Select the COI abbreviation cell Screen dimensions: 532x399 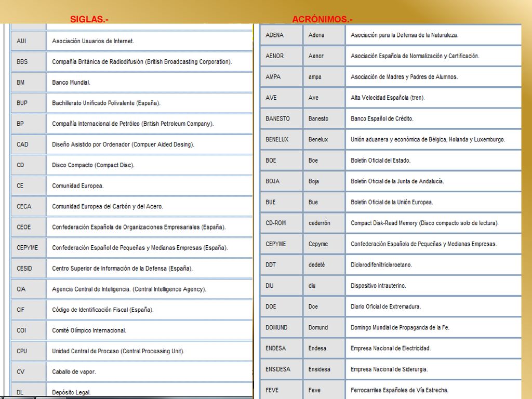[x=28, y=330]
